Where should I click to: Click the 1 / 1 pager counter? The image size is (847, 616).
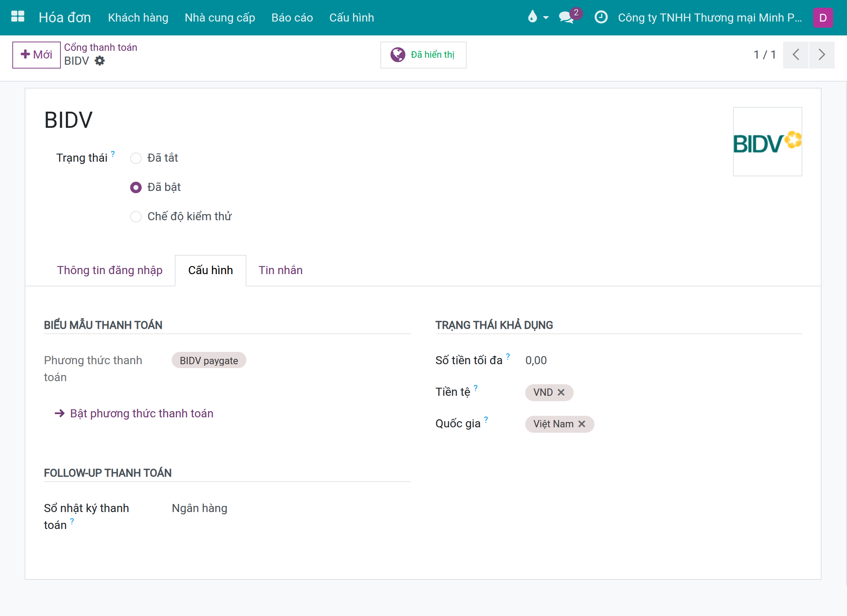[764, 55]
